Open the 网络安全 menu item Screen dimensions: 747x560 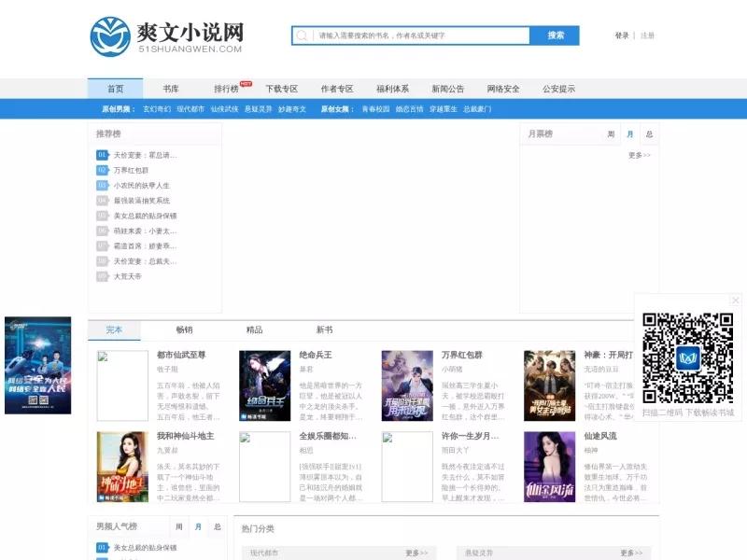coord(503,89)
